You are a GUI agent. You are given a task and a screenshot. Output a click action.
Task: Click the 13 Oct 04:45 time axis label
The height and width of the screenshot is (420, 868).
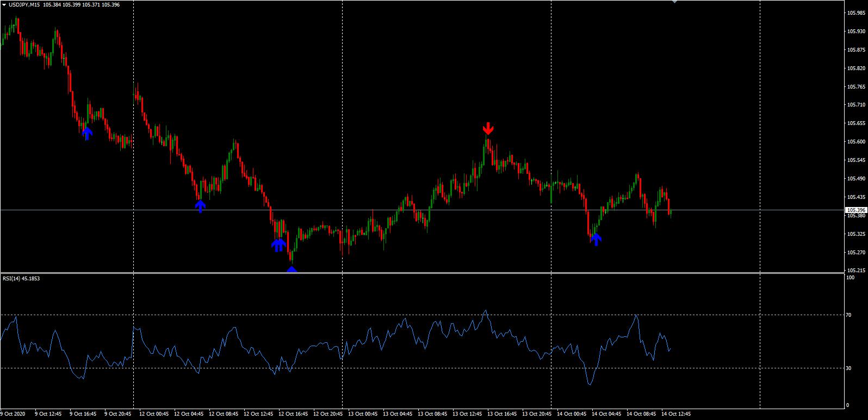point(397,414)
